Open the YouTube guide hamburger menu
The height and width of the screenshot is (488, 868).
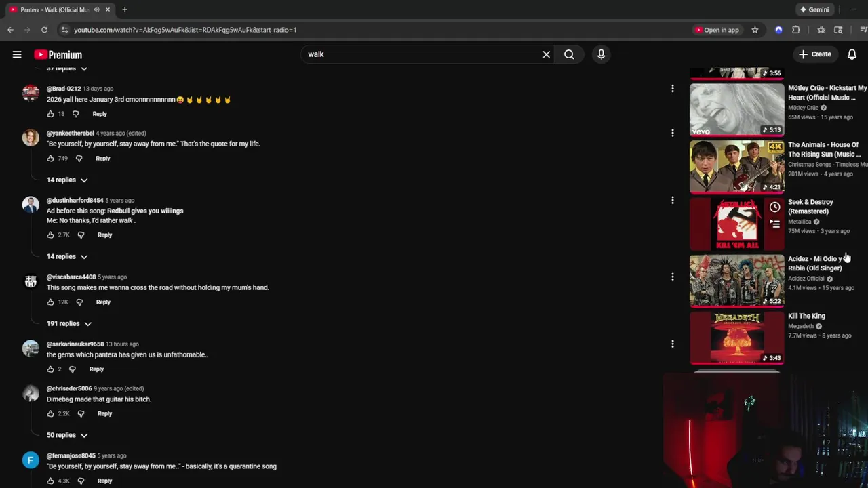pyautogui.click(x=17, y=54)
